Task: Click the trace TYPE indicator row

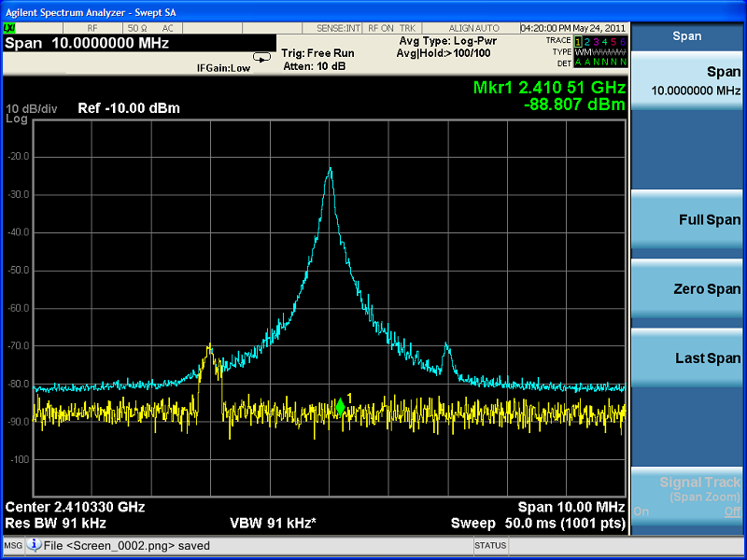Action: tap(588, 51)
